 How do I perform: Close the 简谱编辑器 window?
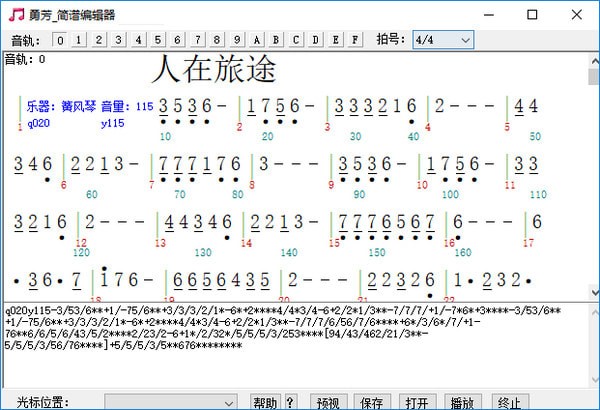[577, 15]
